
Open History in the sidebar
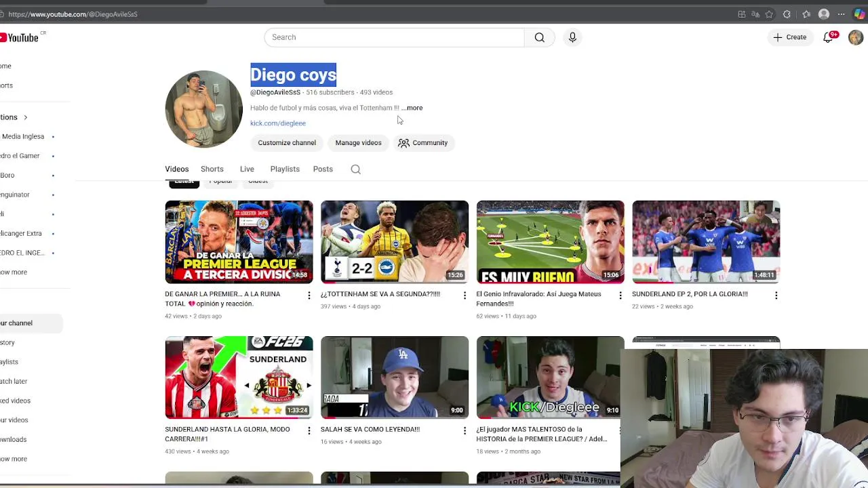coord(8,343)
